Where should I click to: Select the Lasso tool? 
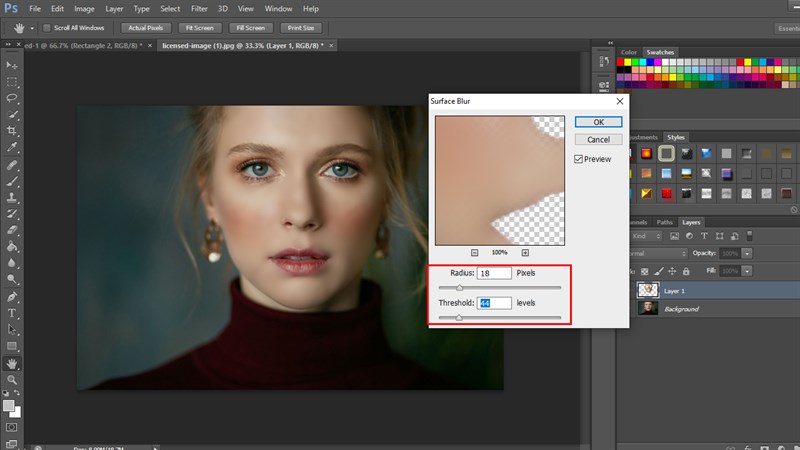pyautogui.click(x=12, y=98)
